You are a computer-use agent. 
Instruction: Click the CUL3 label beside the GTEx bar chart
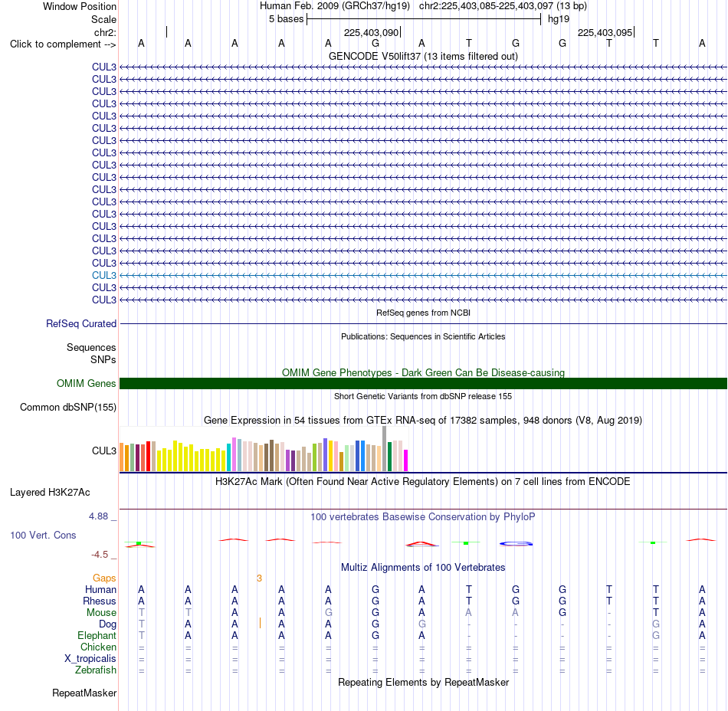tap(104, 451)
